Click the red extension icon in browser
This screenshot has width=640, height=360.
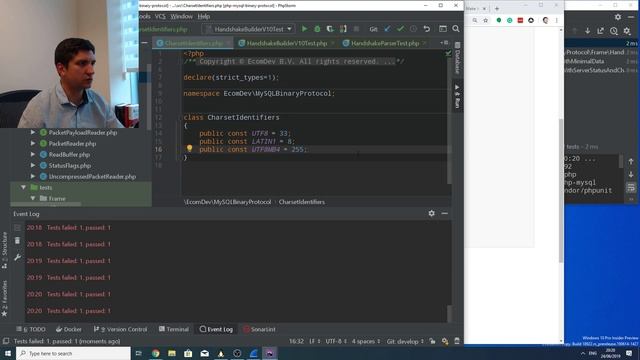click(x=520, y=20)
